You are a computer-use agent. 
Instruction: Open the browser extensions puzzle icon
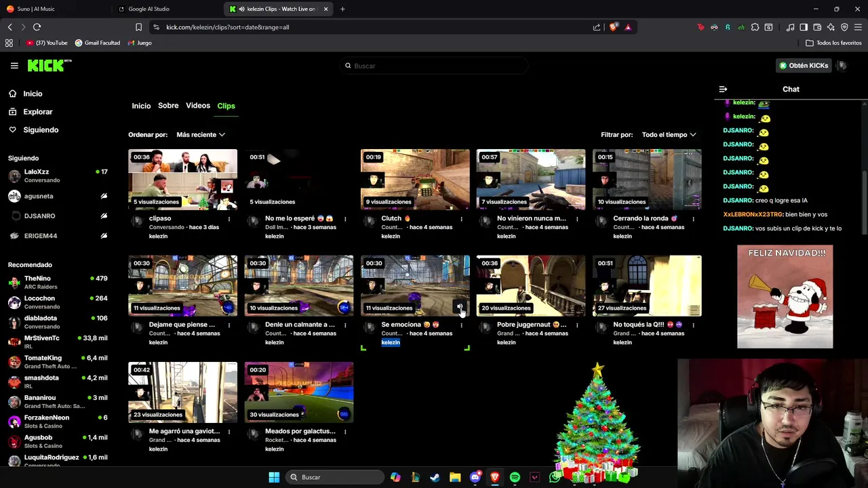pos(755,27)
